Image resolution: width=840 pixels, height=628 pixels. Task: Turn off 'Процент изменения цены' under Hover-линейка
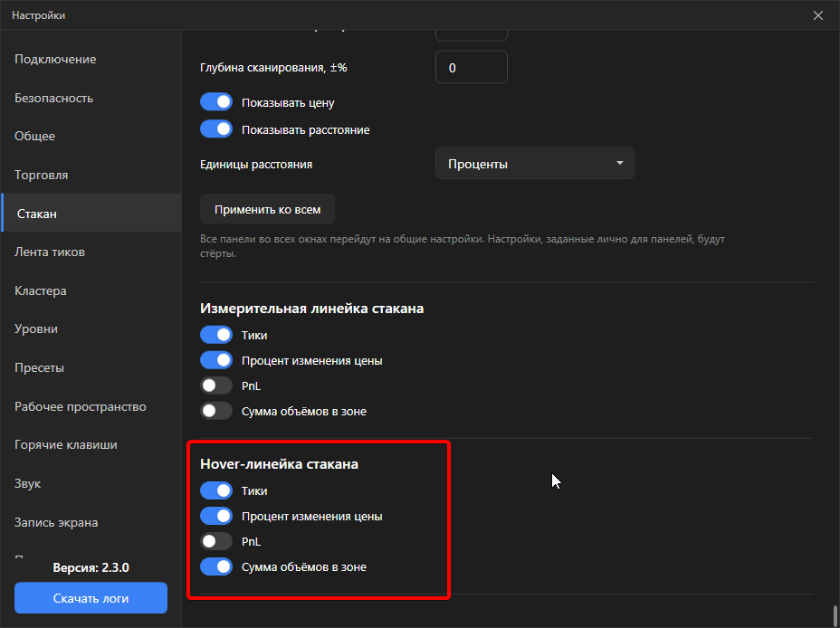tap(216, 516)
